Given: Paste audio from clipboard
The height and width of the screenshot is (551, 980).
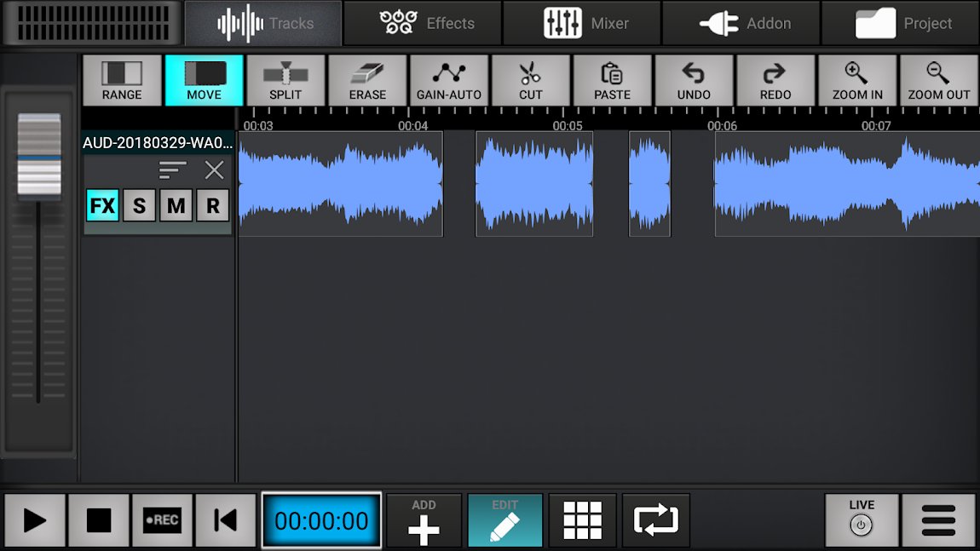Looking at the screenshot, I should coord(612,79).
